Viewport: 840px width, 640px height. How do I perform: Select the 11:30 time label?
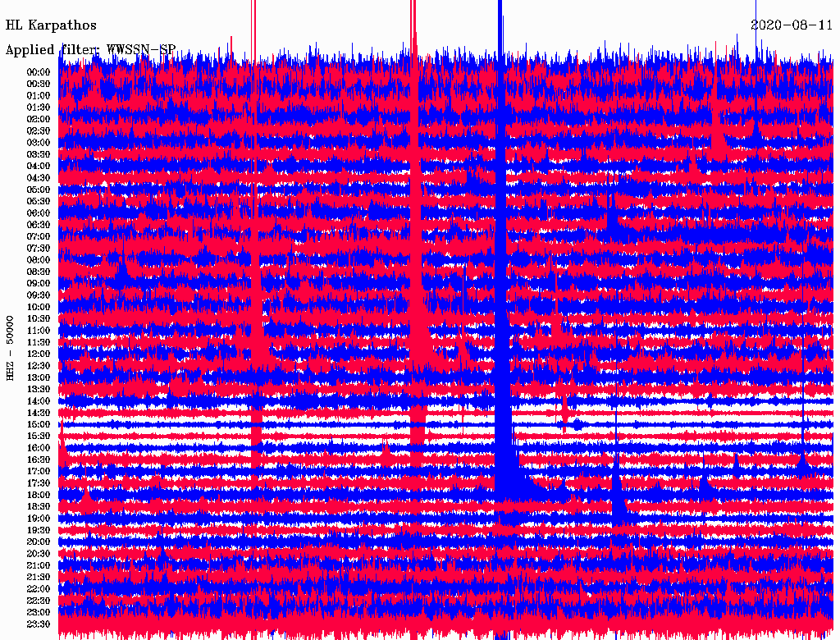click(39, 342)
